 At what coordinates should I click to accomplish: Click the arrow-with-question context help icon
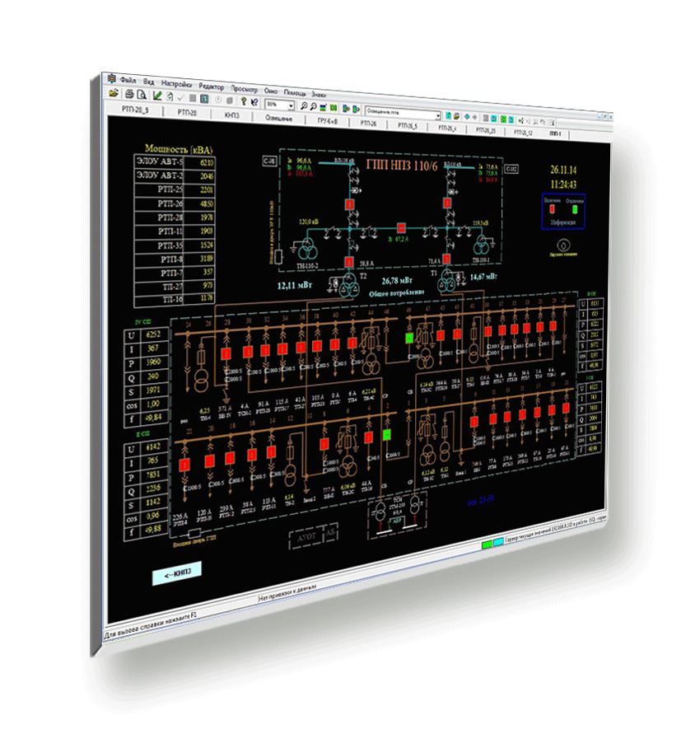coord(254,102)
